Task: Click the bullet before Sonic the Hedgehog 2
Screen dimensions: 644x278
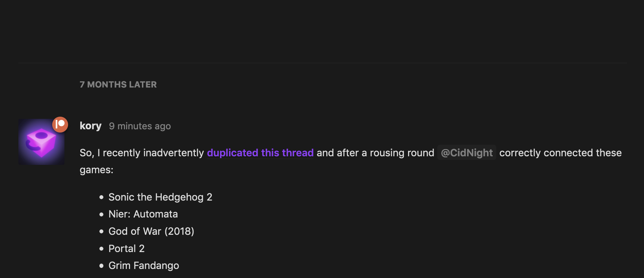Action: [x=102, y=197]
